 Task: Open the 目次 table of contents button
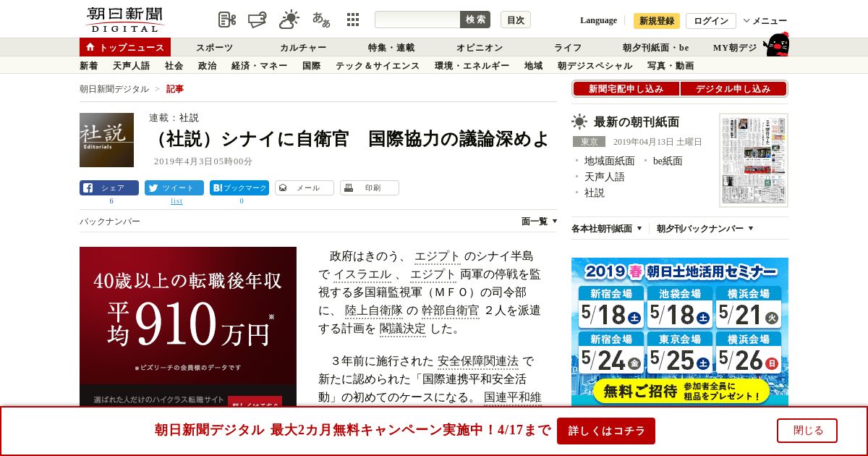(516, 20)
